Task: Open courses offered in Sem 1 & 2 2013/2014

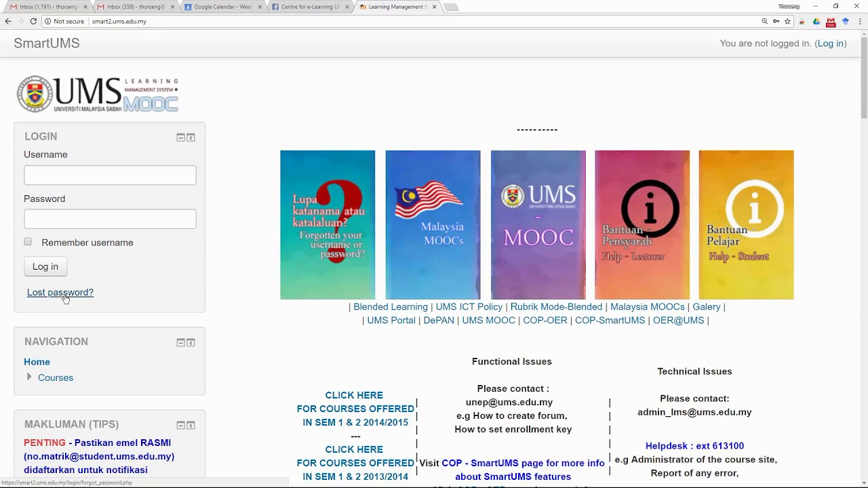Action: coord(355,463)
